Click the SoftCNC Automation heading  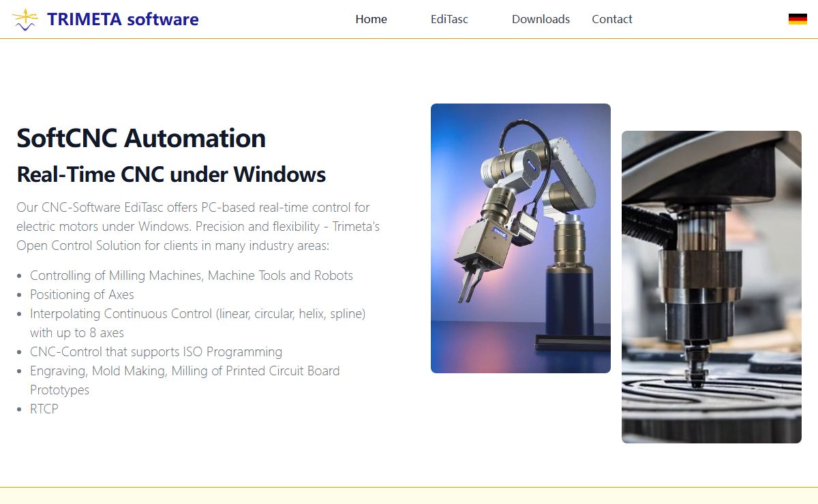pos(141,138)
